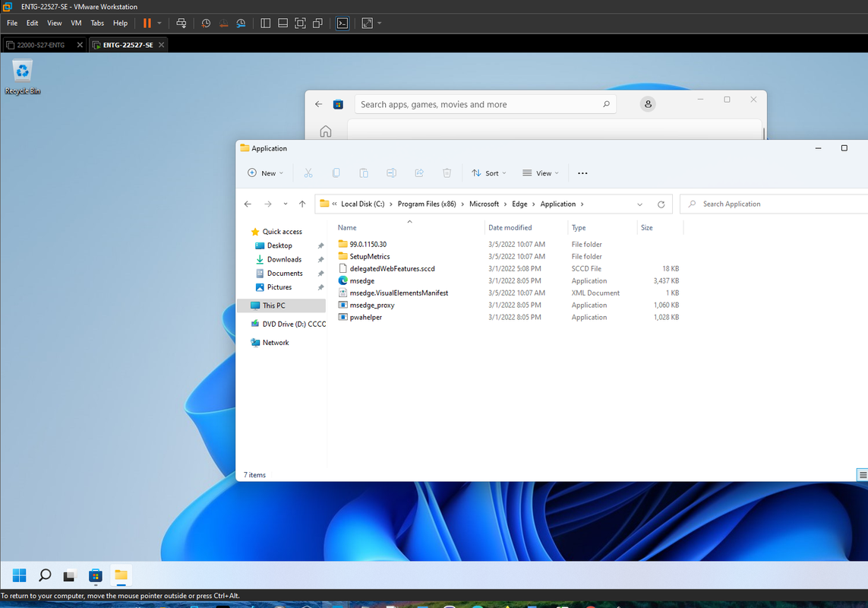The height and width of the screenshot is (608, 868).
Task: Go back in File Explorer
Action: [248, 204]
